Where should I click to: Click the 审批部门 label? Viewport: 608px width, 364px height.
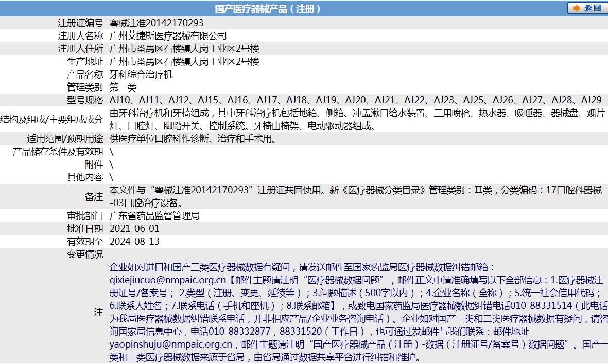85,216
